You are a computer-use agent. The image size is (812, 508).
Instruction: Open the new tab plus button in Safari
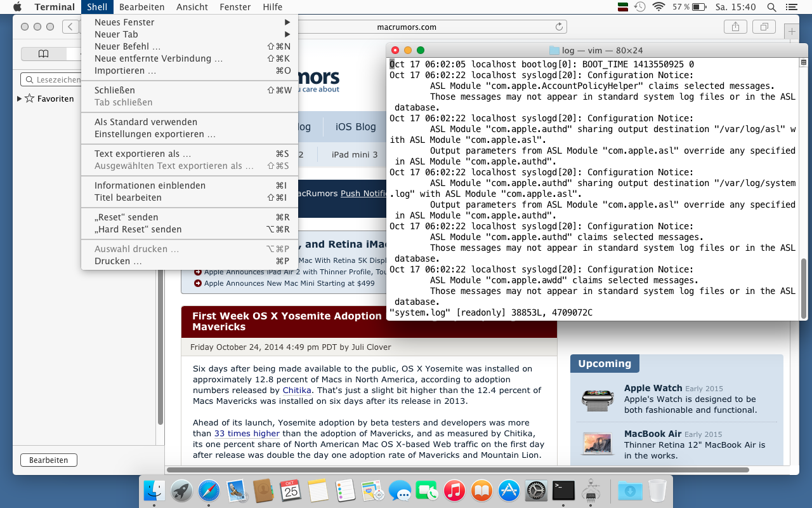[791, 31]
